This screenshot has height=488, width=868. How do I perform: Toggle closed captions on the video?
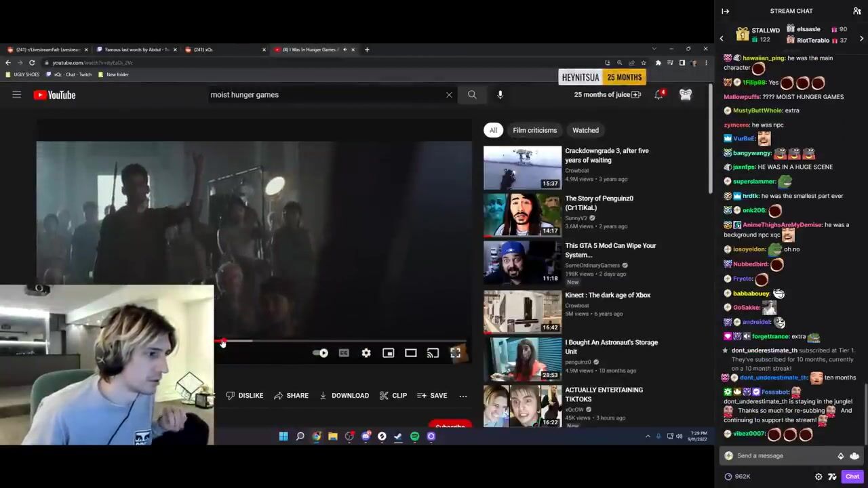click(x=344, y=353)
